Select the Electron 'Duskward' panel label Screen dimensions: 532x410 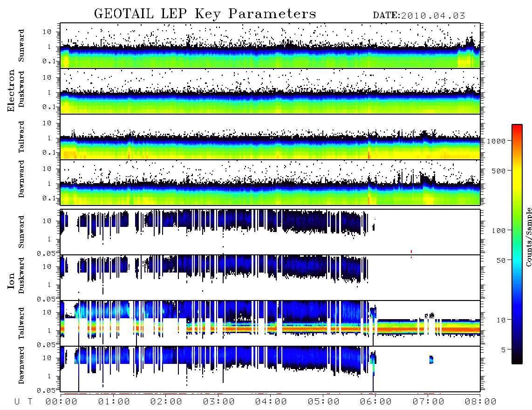click(21, 89)
